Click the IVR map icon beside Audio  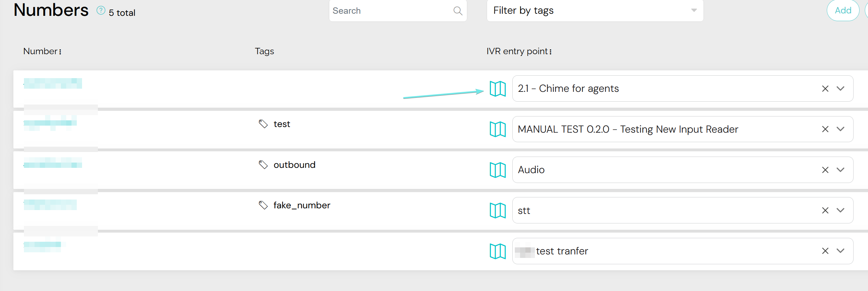click(x=498, y=170)
